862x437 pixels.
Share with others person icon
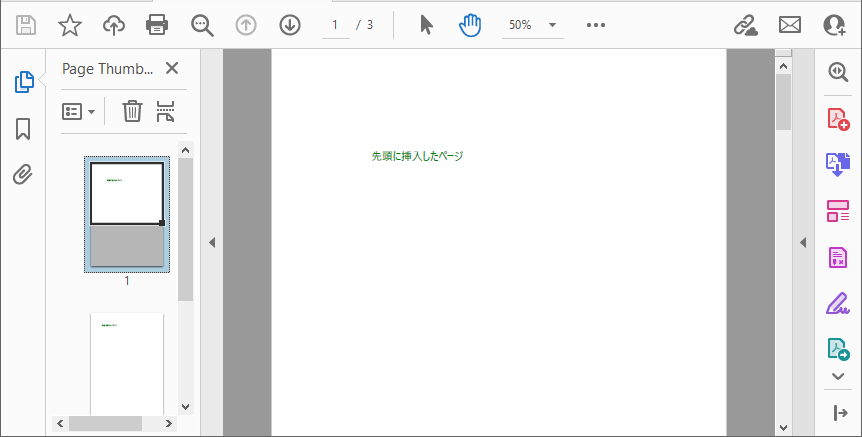[x=834, y=25]
